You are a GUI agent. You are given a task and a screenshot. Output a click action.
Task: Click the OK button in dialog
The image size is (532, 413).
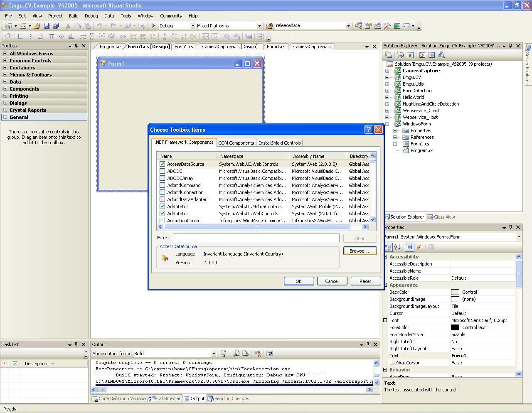(298, 281)
